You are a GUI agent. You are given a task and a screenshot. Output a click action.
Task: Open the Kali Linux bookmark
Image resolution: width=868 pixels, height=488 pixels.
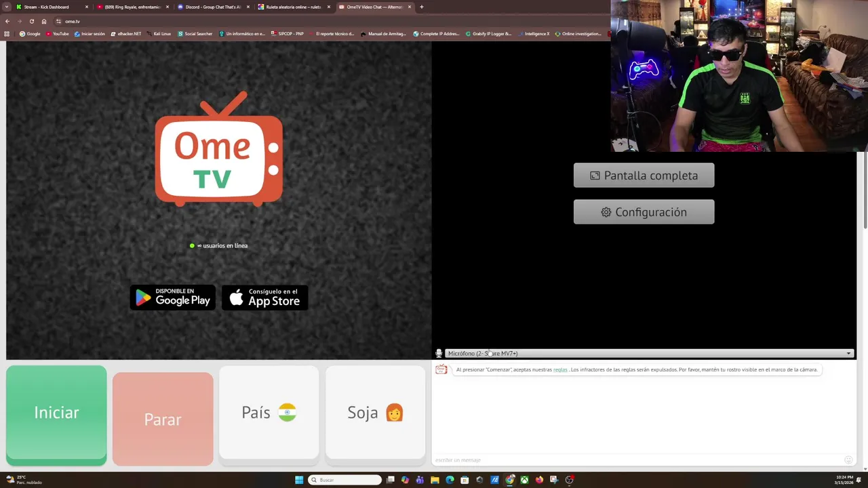click(x=159, y=33)
